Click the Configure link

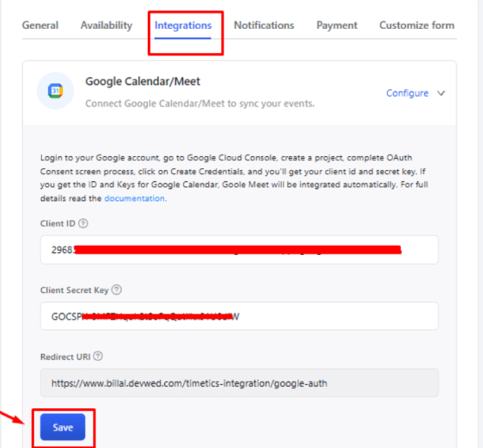click(407, 93)
